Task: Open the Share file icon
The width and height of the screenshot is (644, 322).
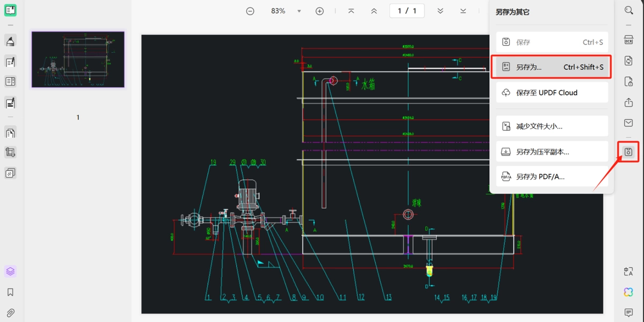Action: (x=628, y=103)
